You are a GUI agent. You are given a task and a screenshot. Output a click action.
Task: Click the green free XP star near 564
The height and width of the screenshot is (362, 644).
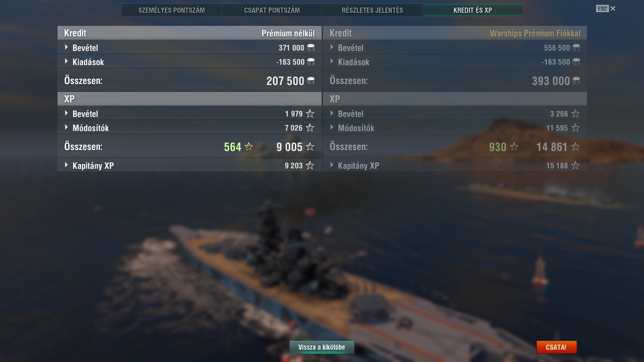[x=249, y=147]
